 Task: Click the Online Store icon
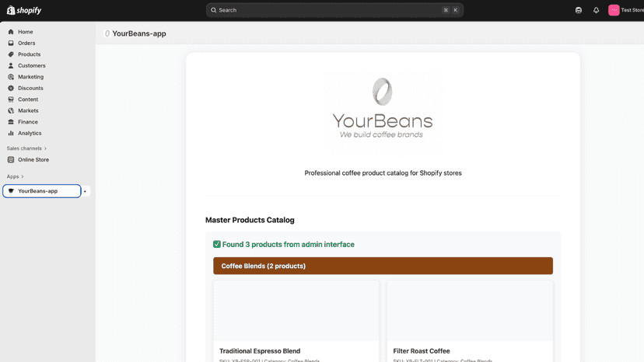coord(11,160)
